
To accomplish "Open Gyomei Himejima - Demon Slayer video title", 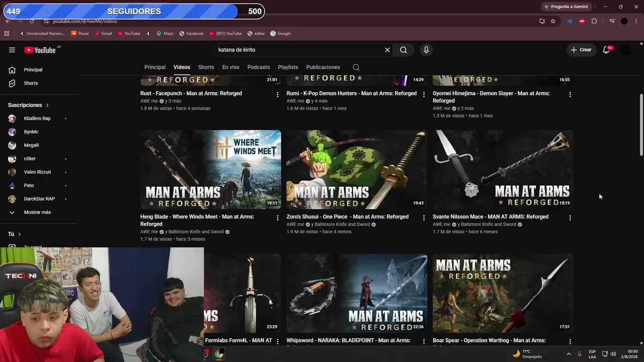I will pyautogui.click(x=491, y=97).
